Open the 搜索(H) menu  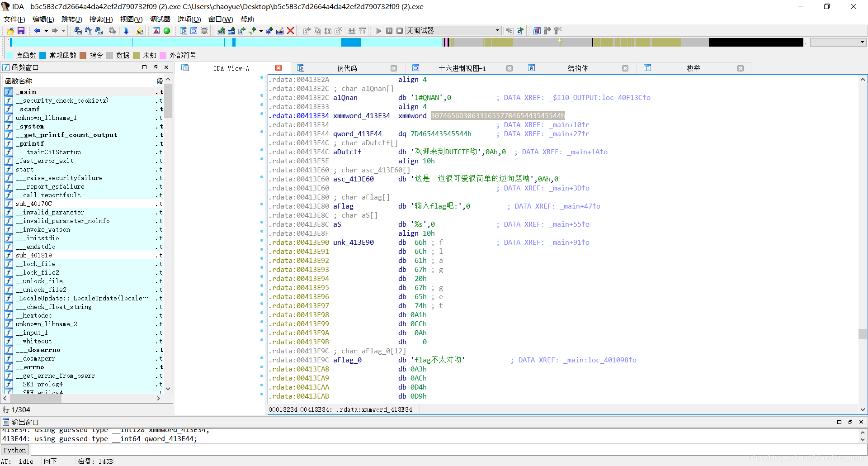(100, 19)
